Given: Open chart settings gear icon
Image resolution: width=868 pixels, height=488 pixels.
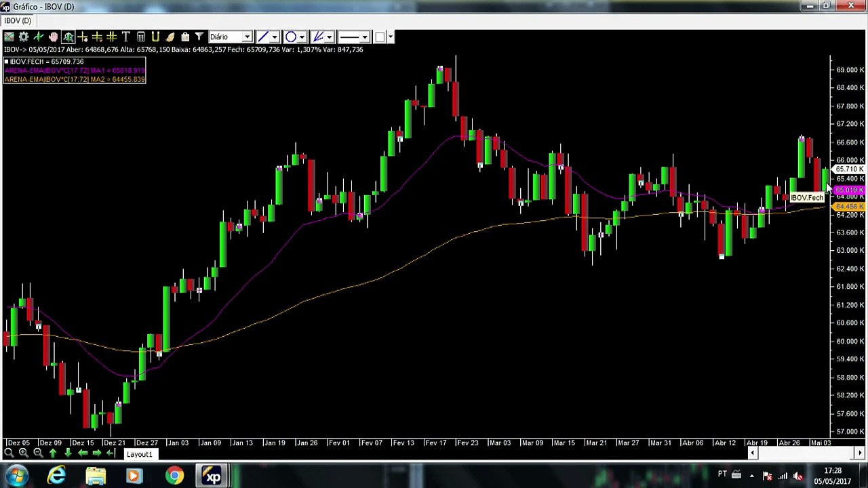Looking at the screenshot, I should [x=24, y=37].
